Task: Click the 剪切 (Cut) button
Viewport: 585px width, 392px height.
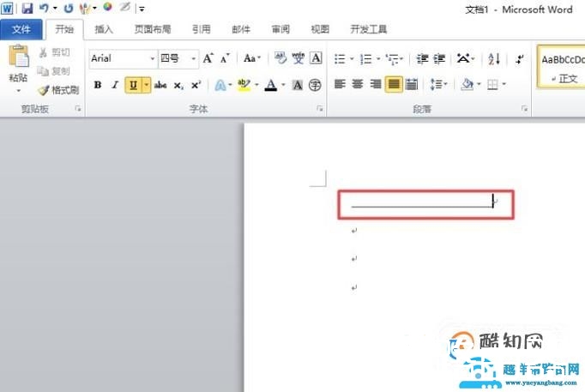Action: point(55,52)
